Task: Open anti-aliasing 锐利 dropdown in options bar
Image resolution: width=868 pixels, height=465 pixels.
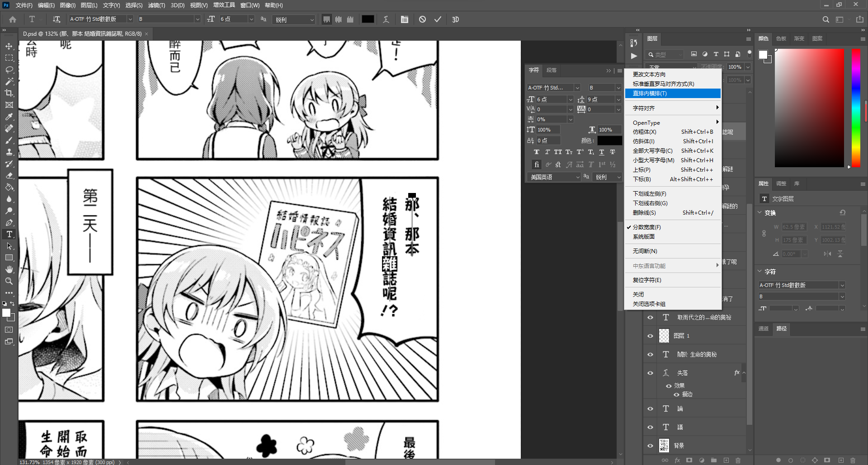Action: click(312, 19)
